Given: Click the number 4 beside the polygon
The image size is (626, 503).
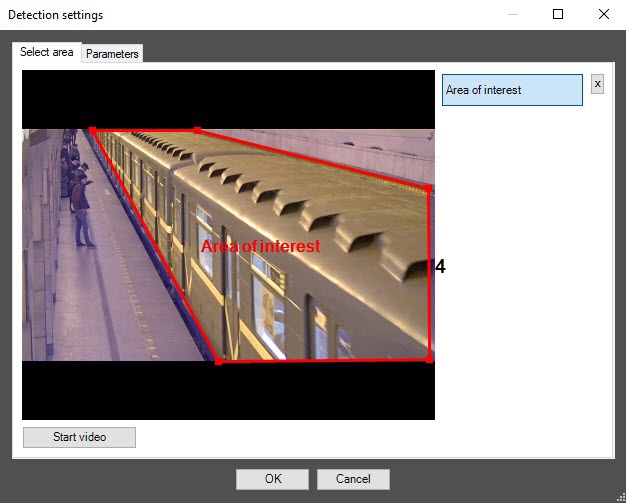Looking at the screenshot, I should pyautogui.click(x=440, y=267).
